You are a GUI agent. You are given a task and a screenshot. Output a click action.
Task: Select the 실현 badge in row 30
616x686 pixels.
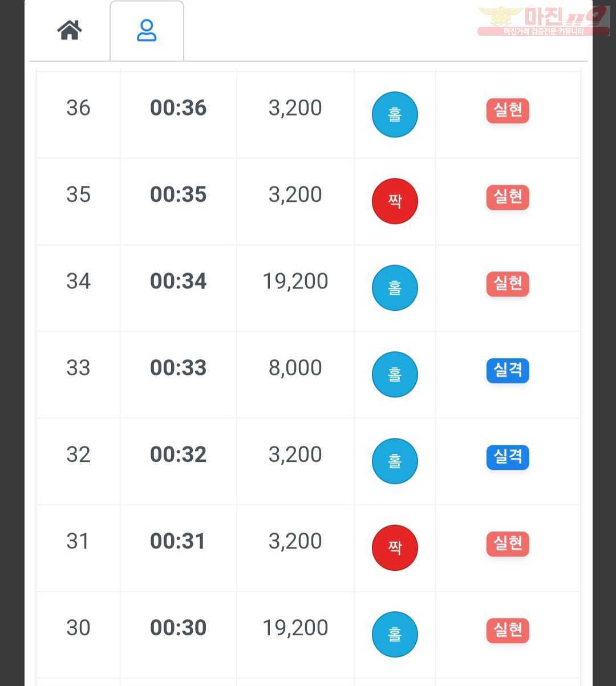[x=508, y=630]
